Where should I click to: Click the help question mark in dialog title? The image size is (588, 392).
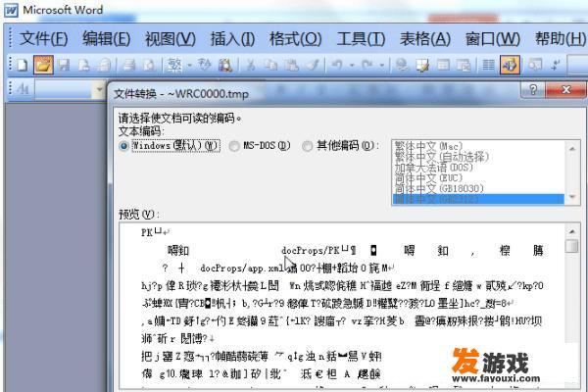click(533, 89)
